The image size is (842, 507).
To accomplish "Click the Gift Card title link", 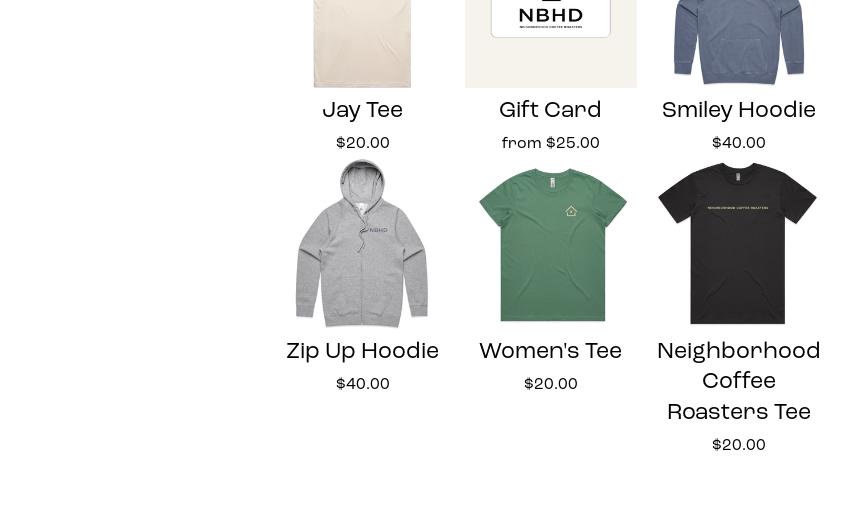I will 550,110.
